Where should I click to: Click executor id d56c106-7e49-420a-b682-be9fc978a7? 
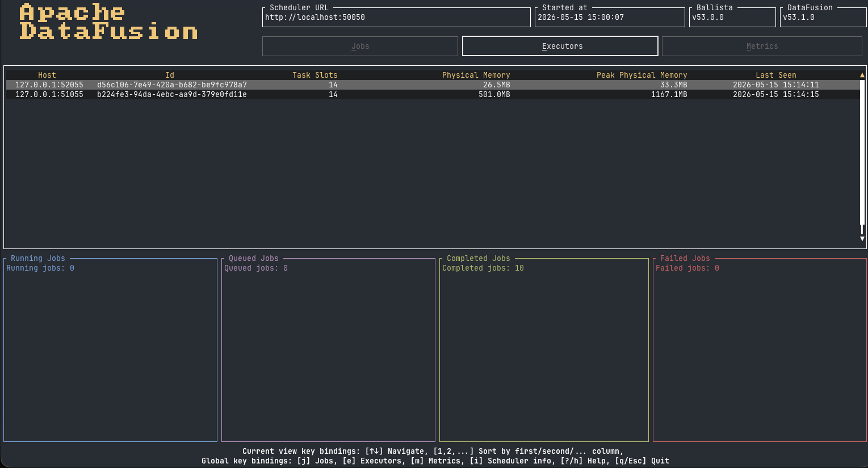coord(172,85)
